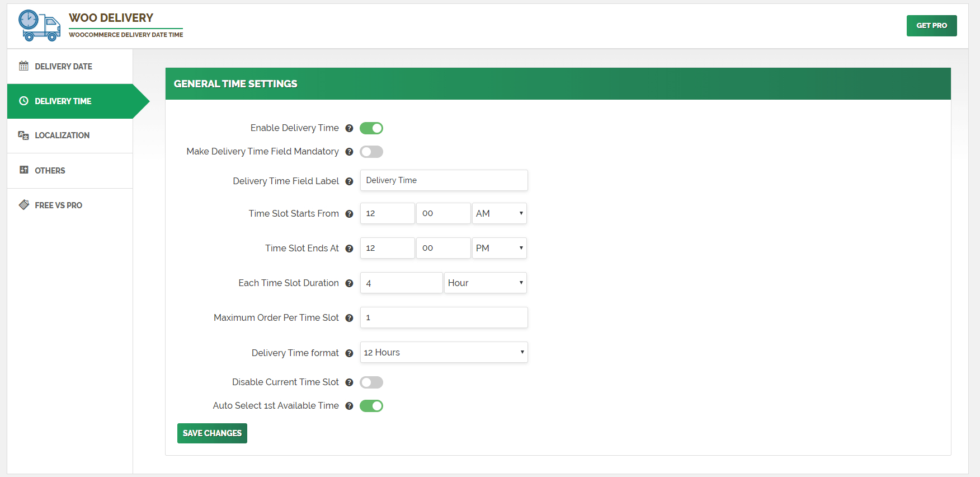Viewport: 980px width, 477px height.
Task: Toggle Enable Delivery Time switch
Action: click(x=371, y=128)
